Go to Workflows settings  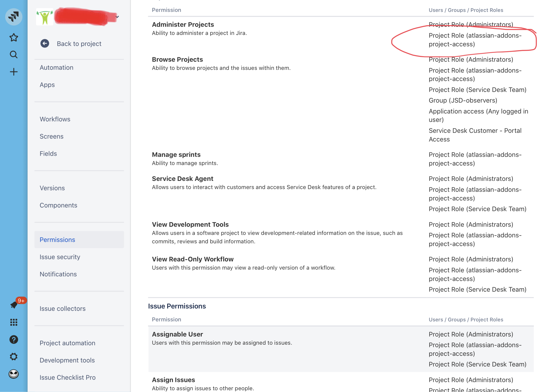pyautogui.click(x=55, y=119)
